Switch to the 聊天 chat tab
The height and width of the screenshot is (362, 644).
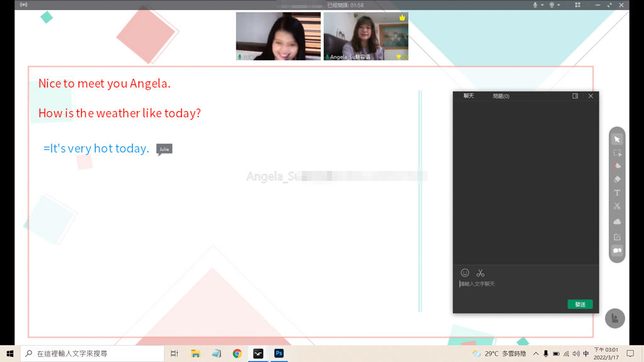[x=469, y=96]
